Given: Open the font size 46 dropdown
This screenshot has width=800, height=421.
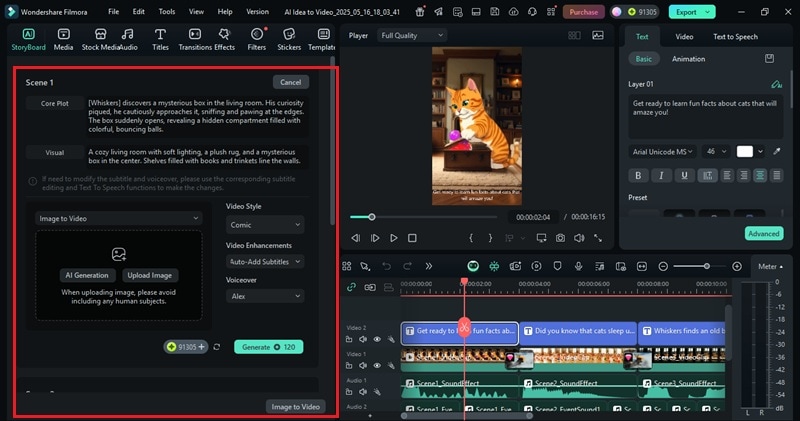Looking at the screenshot, I should coord(716,152).
